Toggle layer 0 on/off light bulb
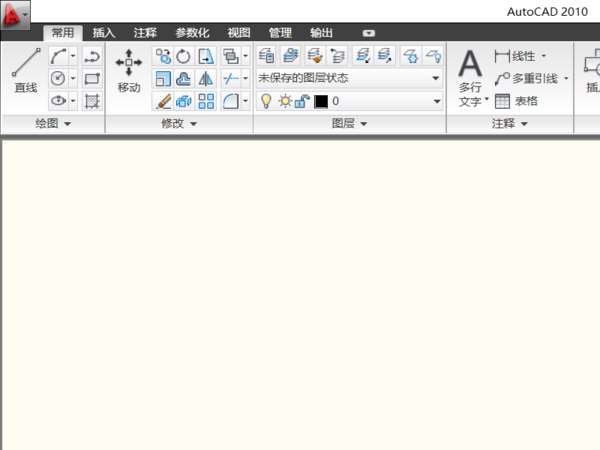 click(x=266, y=101)
